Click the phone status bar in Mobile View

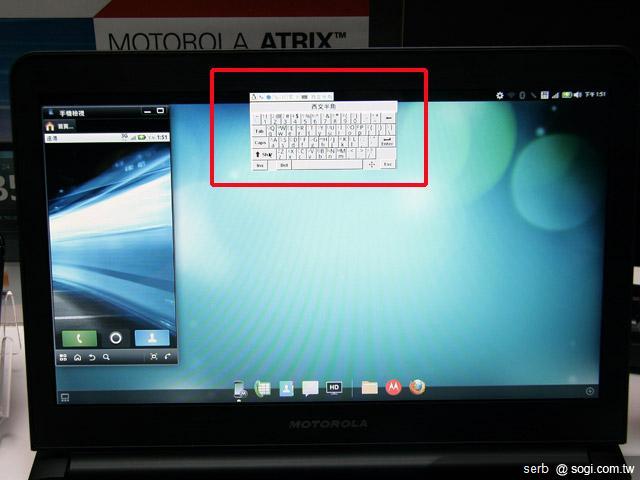(x=107, y=138)
